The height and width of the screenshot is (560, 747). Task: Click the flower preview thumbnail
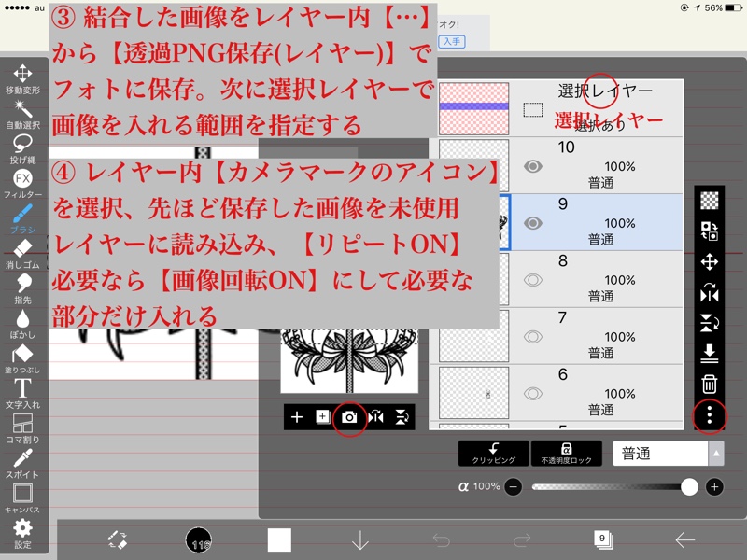tap(349, 361)
